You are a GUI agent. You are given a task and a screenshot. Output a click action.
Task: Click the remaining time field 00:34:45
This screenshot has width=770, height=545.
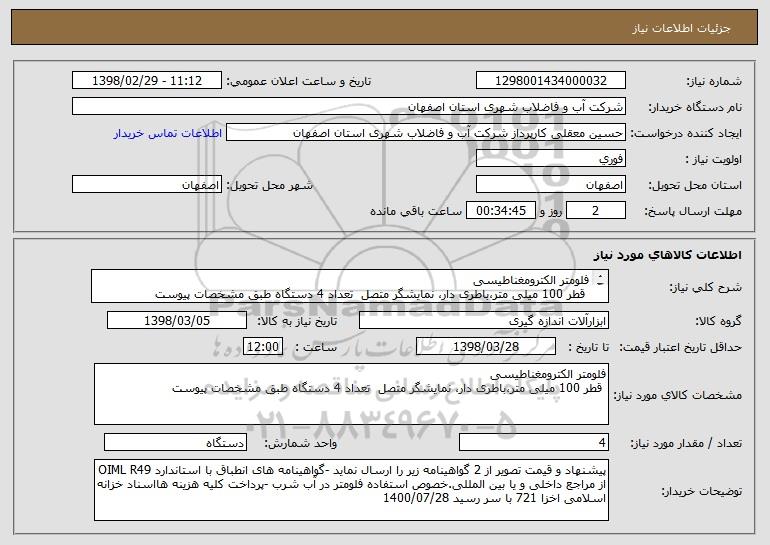pyautogui.click(x=500, y=211)
